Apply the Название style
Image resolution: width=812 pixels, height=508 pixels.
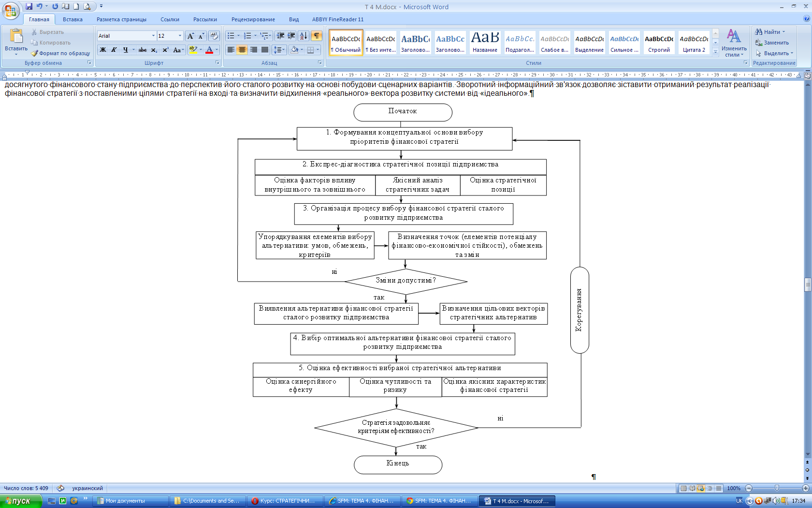coord(485,43)
